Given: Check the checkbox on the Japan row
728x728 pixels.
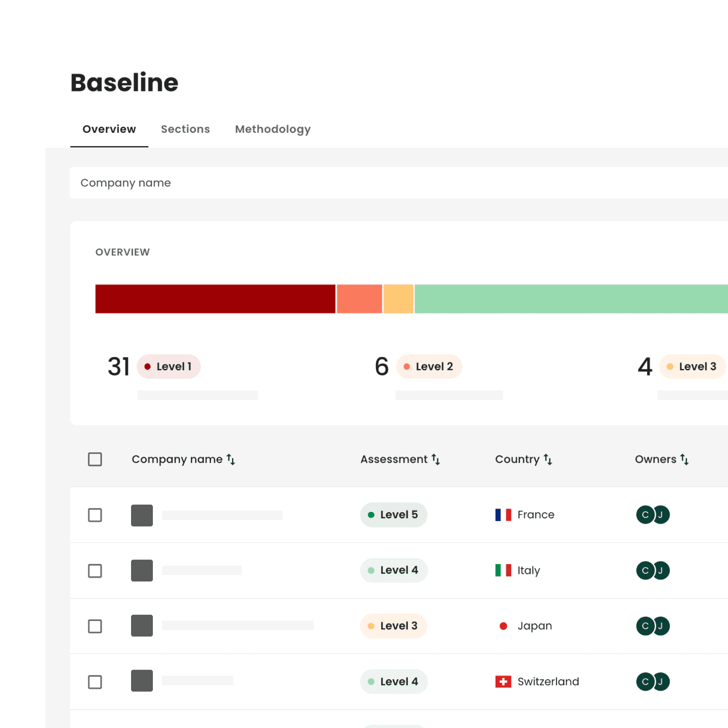Looking at the screenshot, I should [95, 627].
